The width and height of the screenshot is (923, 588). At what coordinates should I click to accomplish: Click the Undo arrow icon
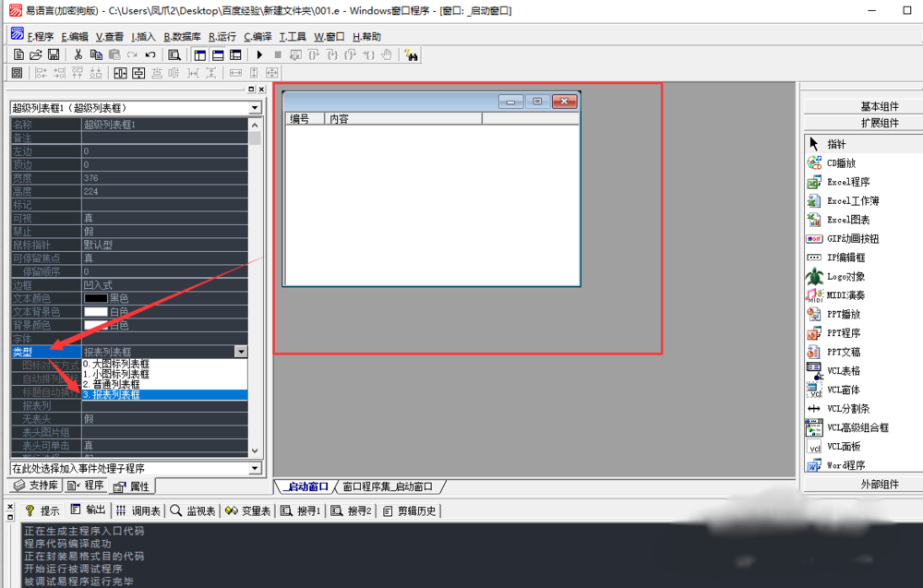pos(150,54)
